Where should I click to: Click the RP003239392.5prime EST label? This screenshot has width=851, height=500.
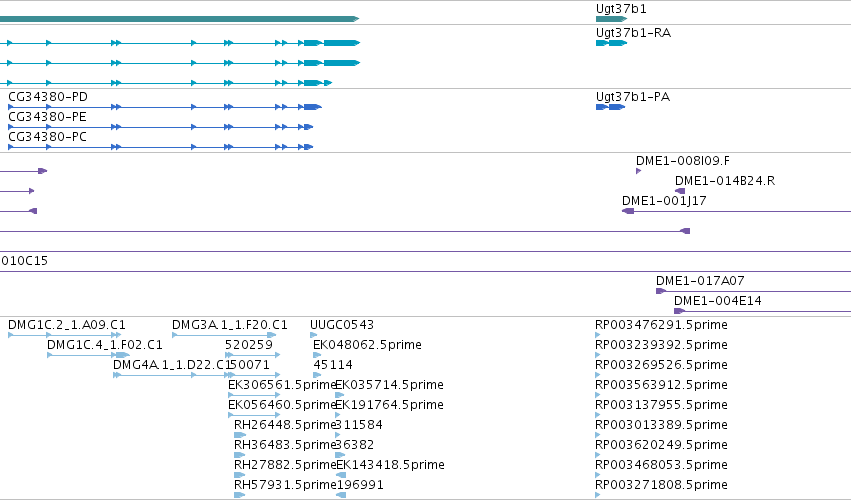pos(661,345)
